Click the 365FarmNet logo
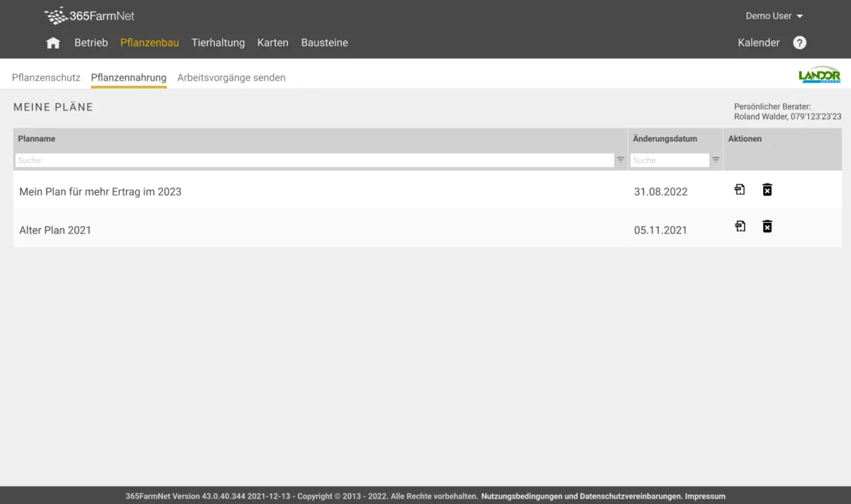851x504 pixels. [x=89, y=16]
